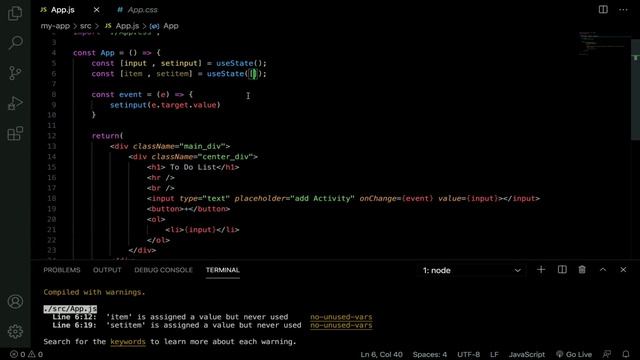Click the Ln 6, Col 40 status item

point(381,354)
